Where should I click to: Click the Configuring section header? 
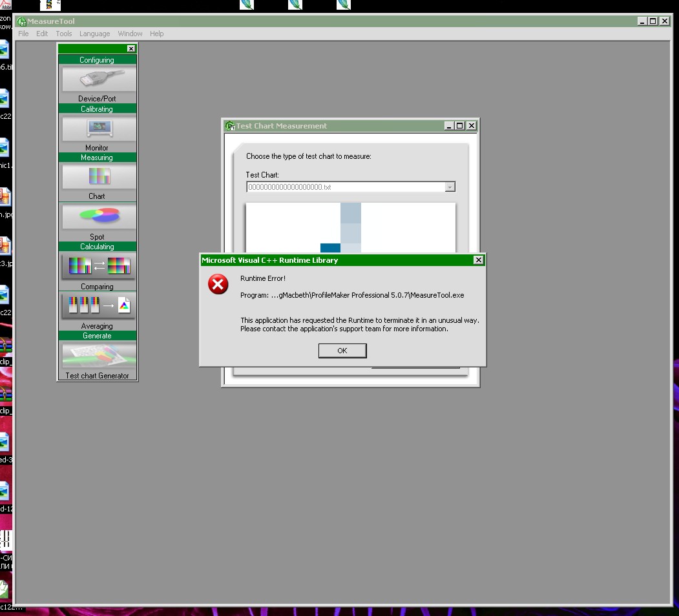coord(98,60)
